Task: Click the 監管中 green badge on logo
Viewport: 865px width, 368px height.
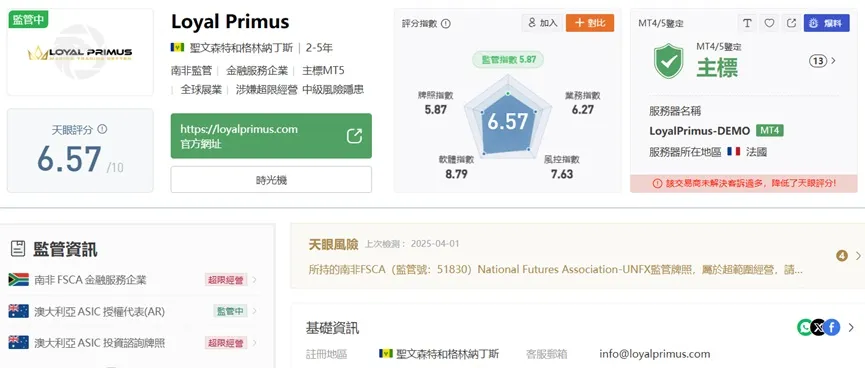Action: coord(28,19)
